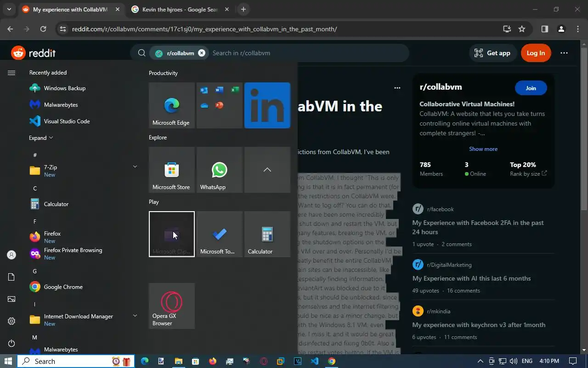Jump to the letter F app group

pos(34,221)
